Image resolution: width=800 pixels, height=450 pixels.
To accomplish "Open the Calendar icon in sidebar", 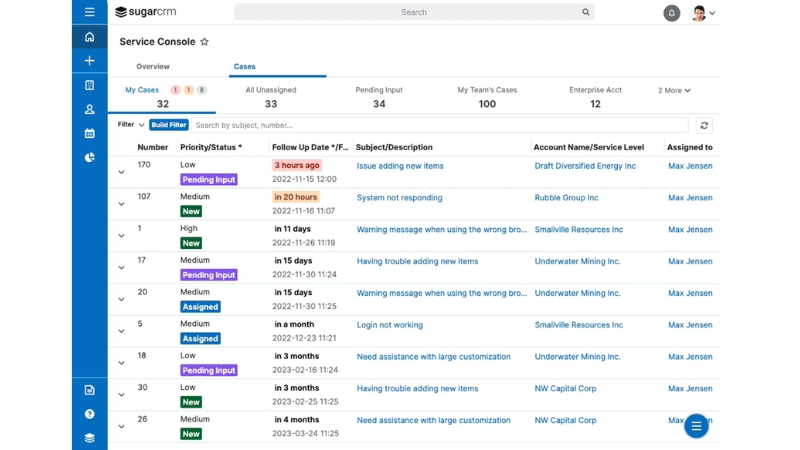I will tap(89, 134).
